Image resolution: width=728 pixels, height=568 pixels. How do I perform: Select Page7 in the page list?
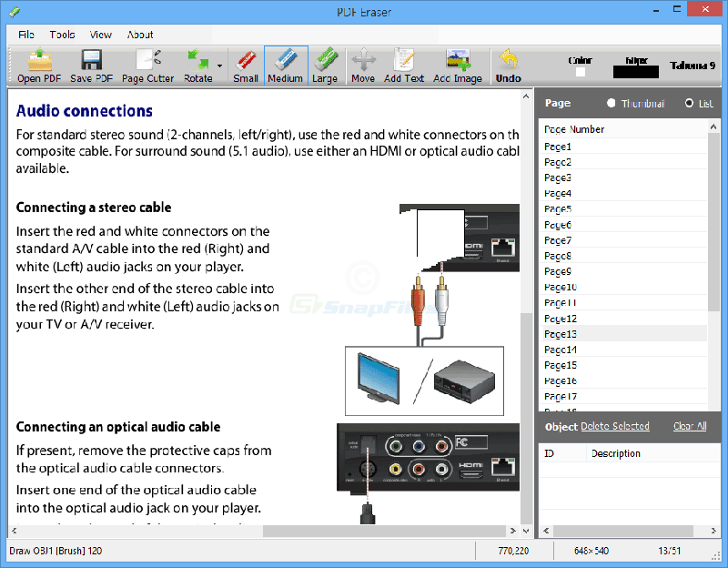pyautogui.click(x=622, y=240)
